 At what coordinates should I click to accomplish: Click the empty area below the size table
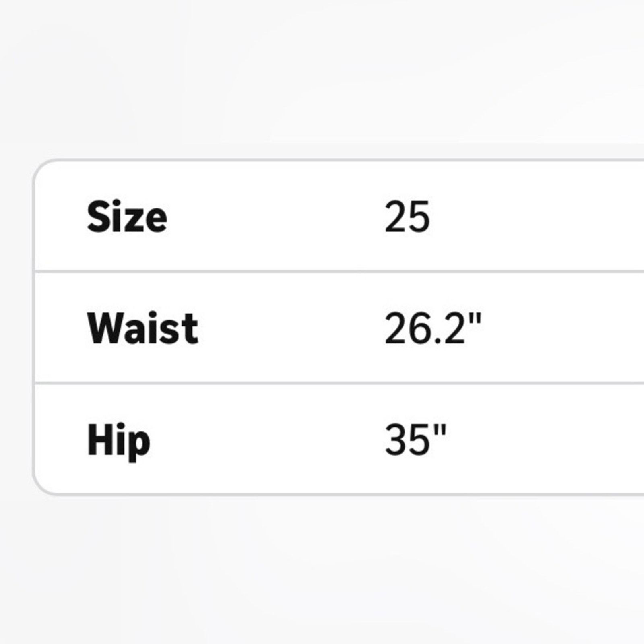[x=322, y=570]
